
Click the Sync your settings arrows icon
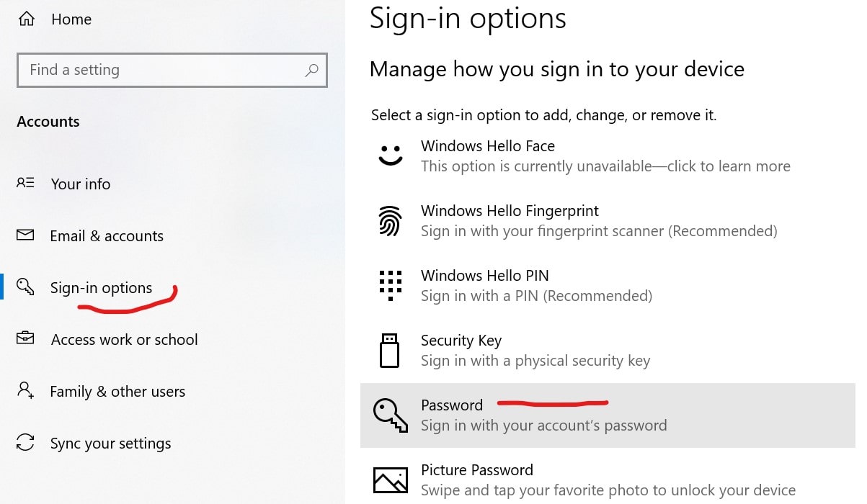(25, 443)
